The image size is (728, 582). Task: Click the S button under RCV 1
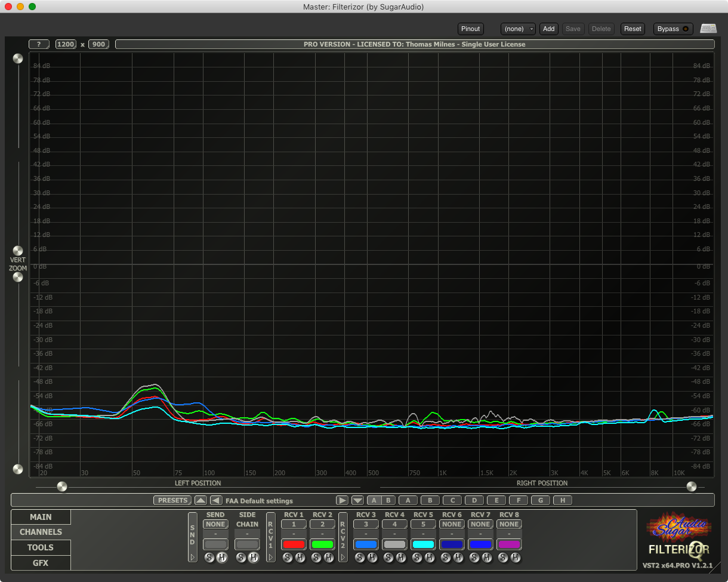tap(287, 558)
